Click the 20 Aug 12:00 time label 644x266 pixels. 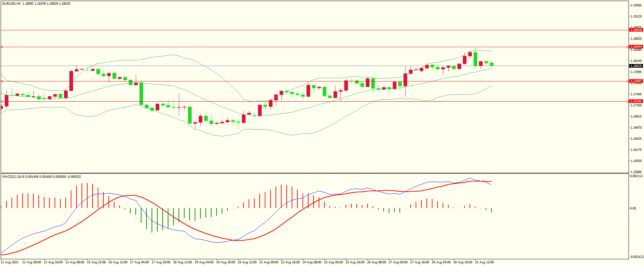[x=247, y=262]
